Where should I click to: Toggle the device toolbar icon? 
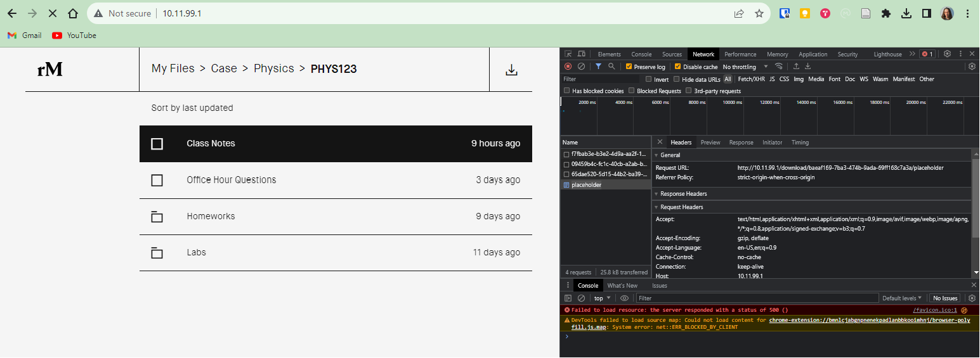tap(581, 54)
